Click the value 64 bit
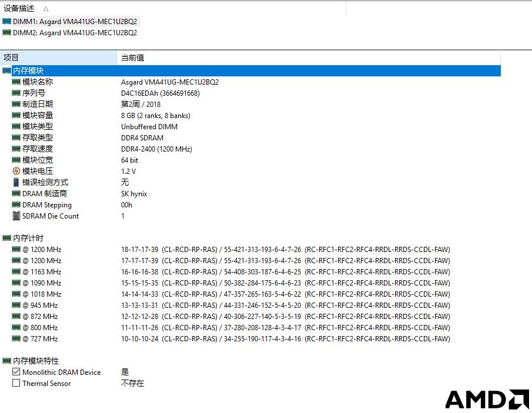Screen dimensions: 532x413 coord(129,160)
